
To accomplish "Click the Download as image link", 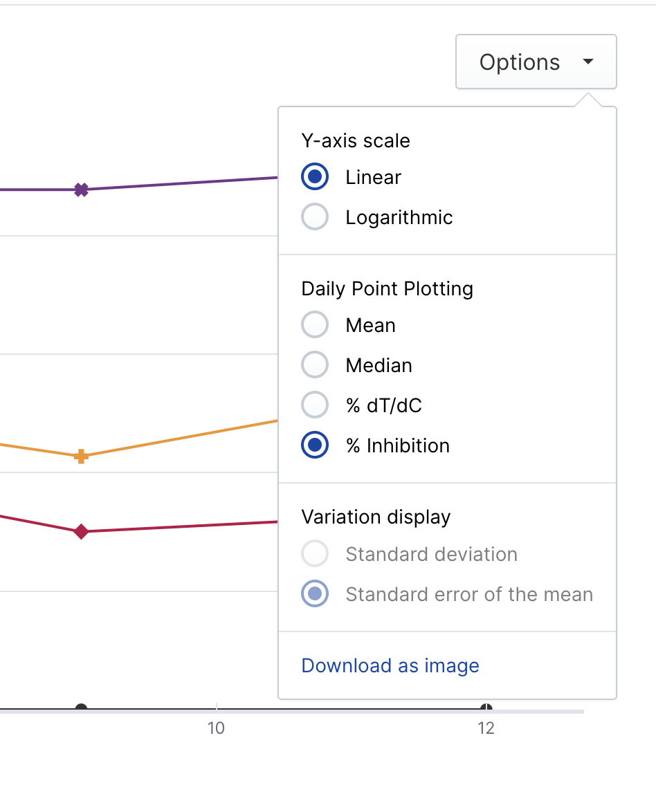I will coord(390,665).
